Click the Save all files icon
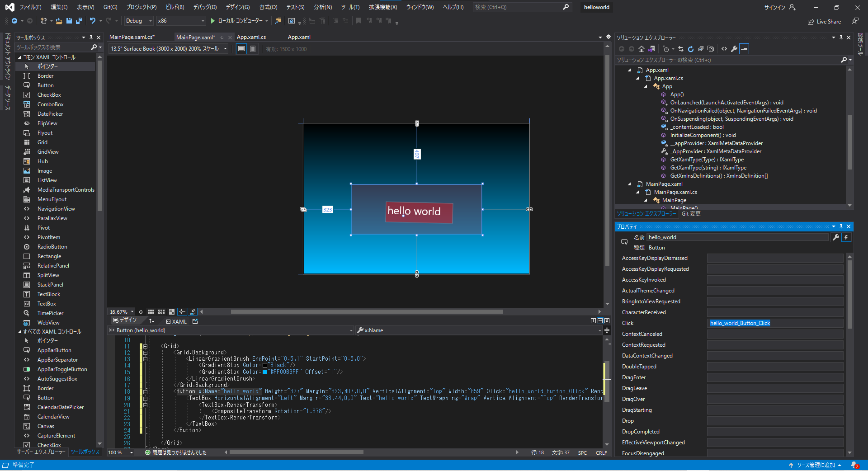 pos(79,21)
